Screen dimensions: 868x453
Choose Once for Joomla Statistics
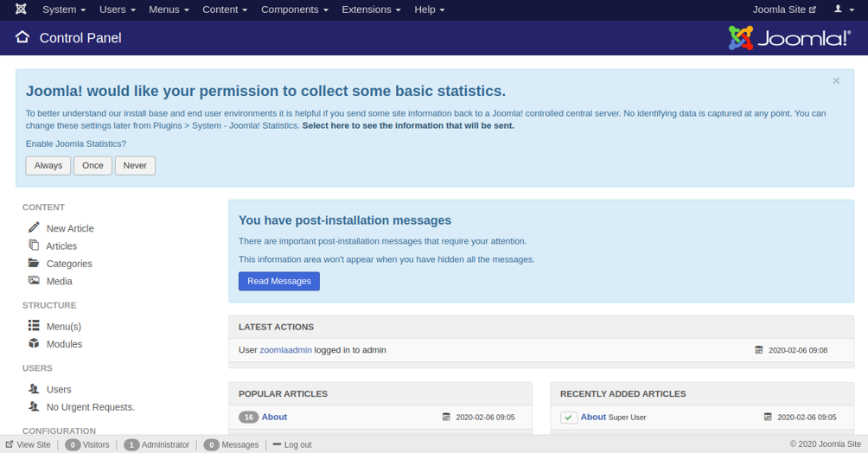(x=93, y=166)
